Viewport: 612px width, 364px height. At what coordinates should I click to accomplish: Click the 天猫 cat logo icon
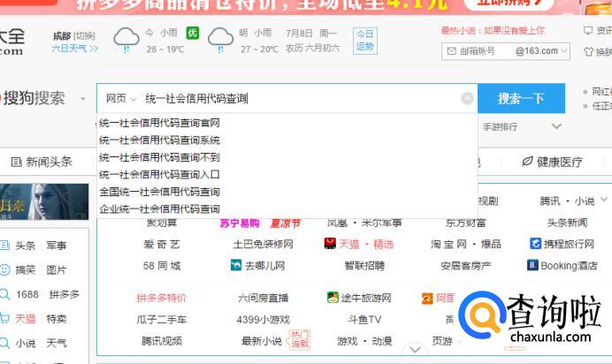(330, 244)
